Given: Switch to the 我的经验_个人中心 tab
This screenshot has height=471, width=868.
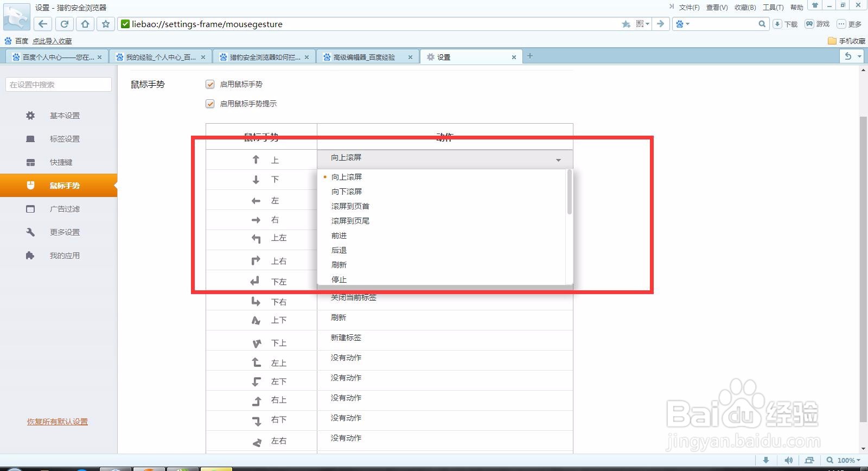Looking at the screenshot, I should click(161, 57).
